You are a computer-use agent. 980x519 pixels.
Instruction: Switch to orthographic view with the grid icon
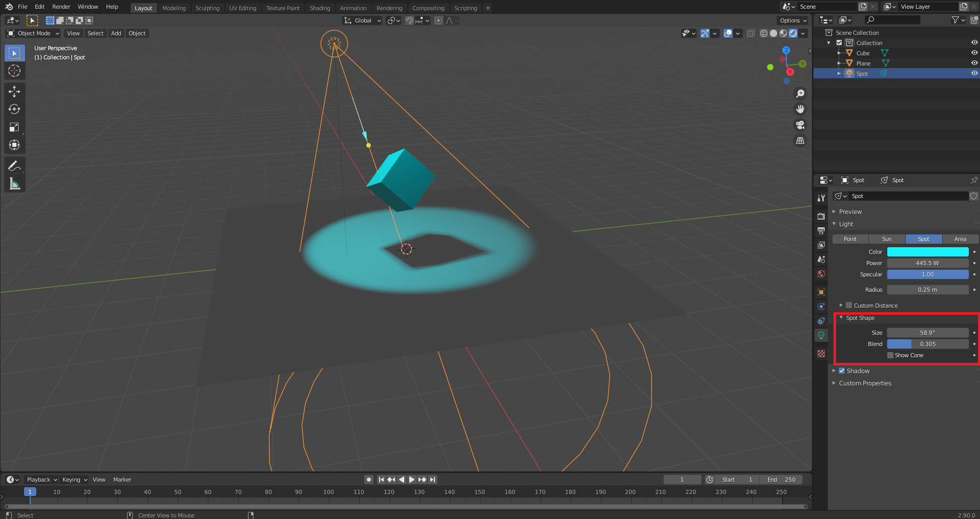(800, 140)
